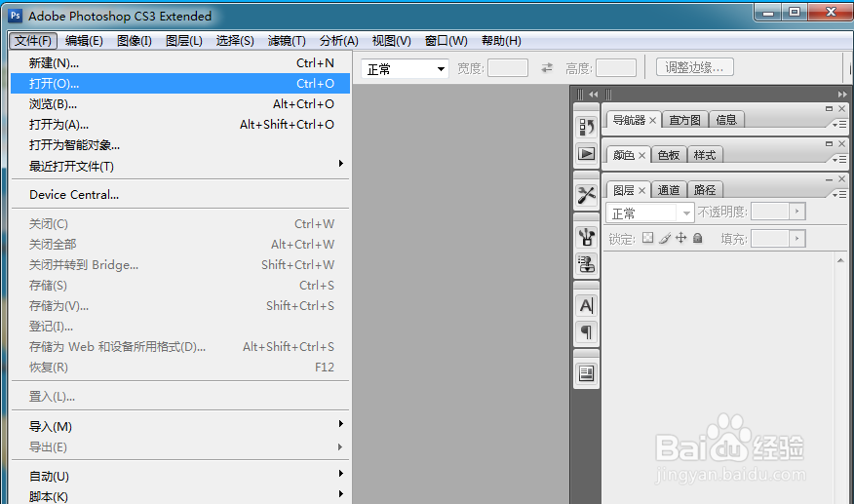The image size is (854, 504).
Task: Toggle lock transparent pixels
Action: click(647, 238)
